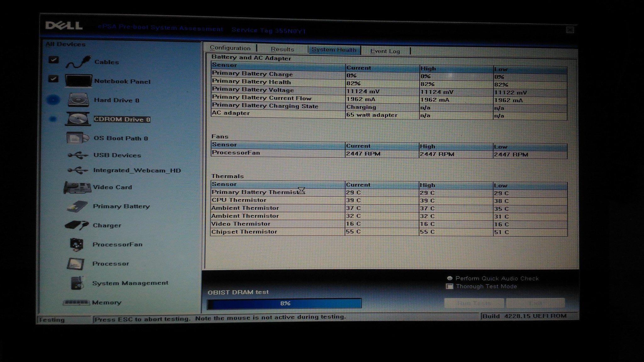Select the USB Devices icon
The image size is (644, 362).
[78, 155]
